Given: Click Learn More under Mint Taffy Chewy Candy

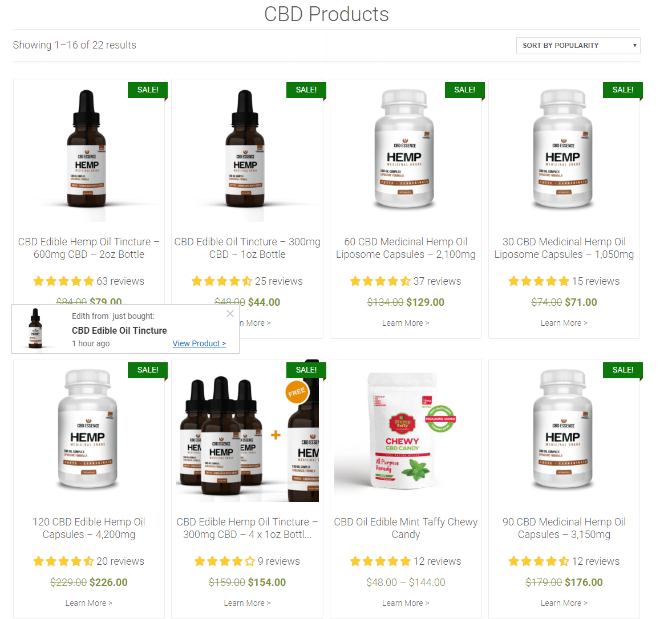Looking at the screenshot, I should pyautogui.click(x=406, y=602).
